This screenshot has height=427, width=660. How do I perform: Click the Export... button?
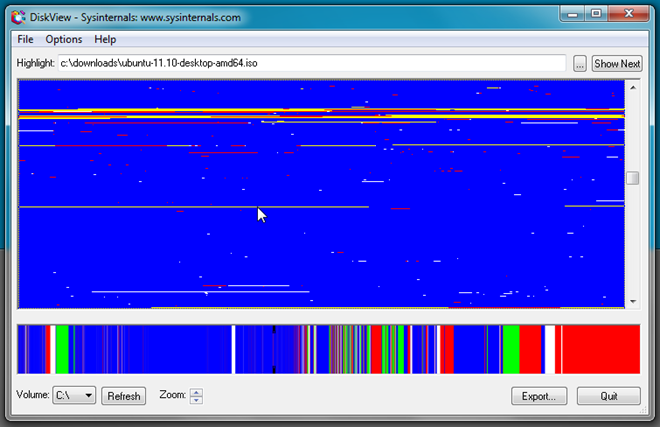point(539,396)
